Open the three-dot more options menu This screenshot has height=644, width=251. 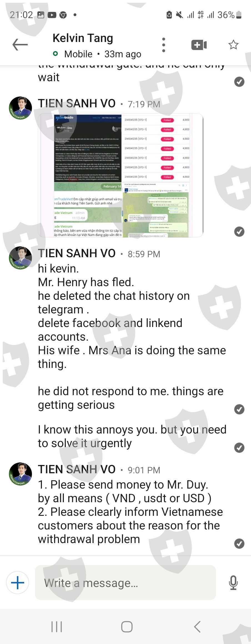click(x=164, y=45)
